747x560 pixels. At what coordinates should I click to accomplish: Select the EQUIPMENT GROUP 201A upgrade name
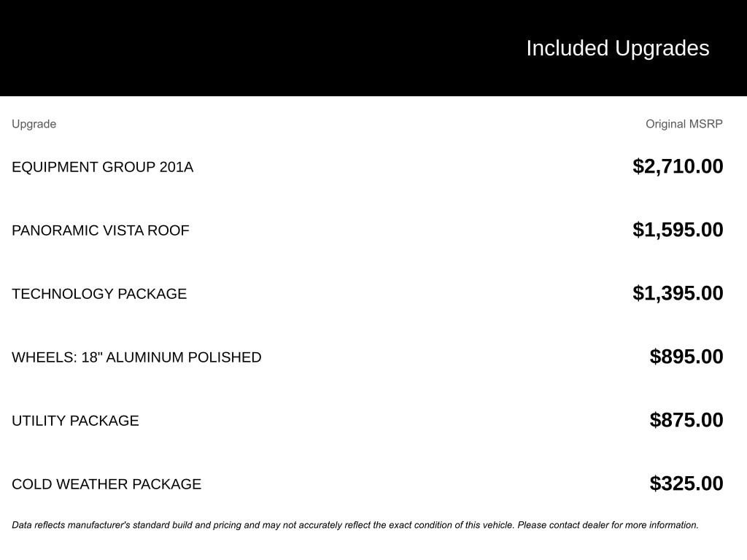pos(102,167)
